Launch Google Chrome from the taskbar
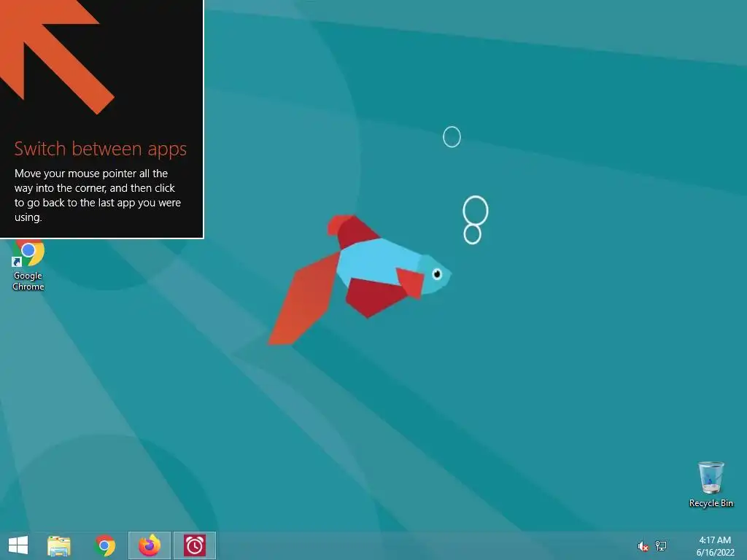 tap(105, 545)
